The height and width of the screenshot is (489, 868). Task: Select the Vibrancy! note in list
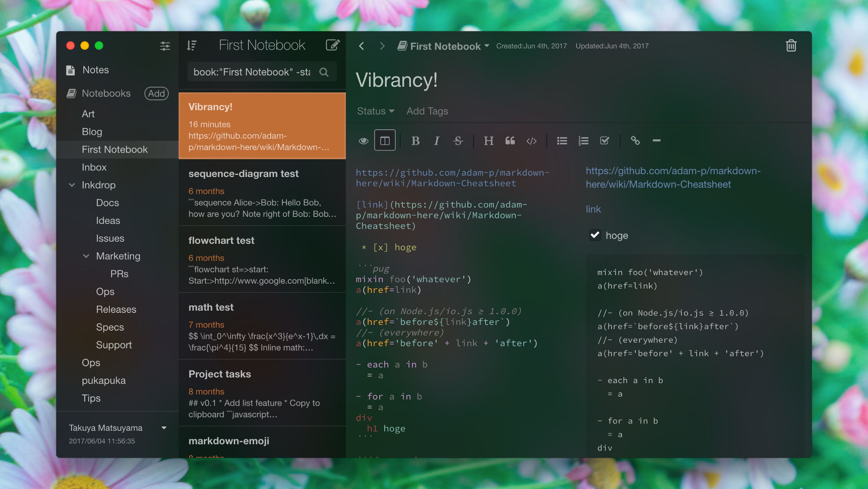click(262, 126)
